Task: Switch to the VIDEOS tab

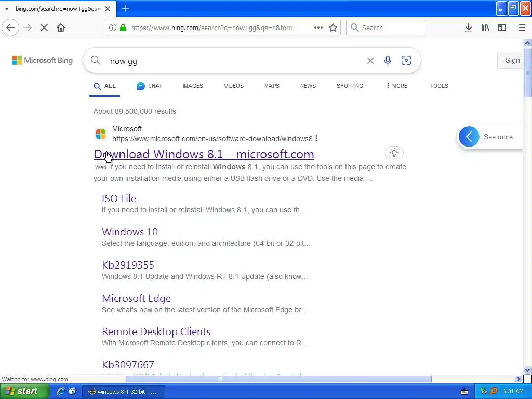Action: 234,86
